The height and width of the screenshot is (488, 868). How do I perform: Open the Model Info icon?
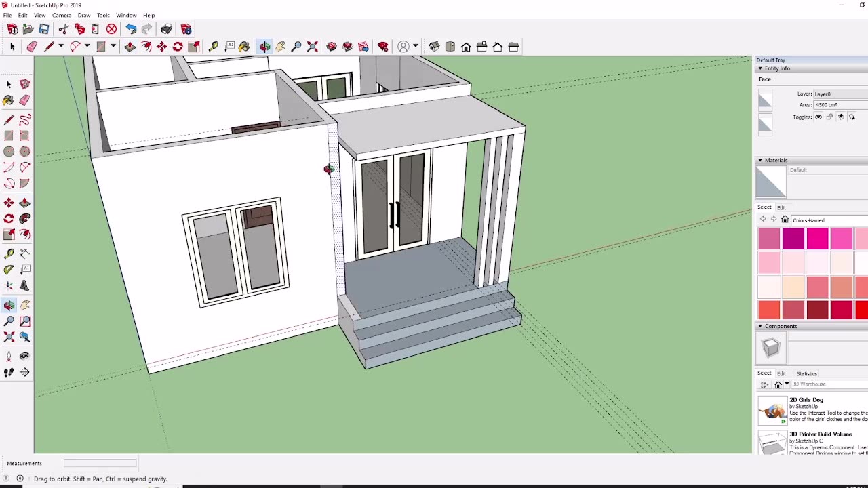coord(186,29)
